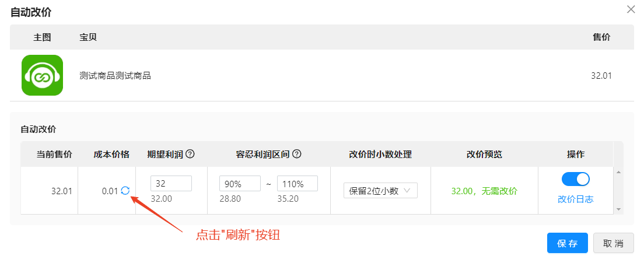Click the lower tolerance input showing 90%
This screenshot has height=263, width=644.
(240, 184)
